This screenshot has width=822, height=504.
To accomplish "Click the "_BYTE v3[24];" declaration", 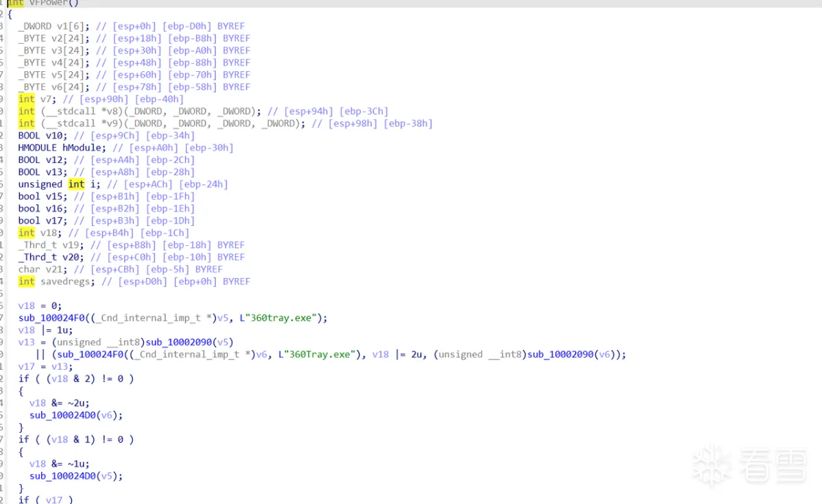I will click(54, 51).
